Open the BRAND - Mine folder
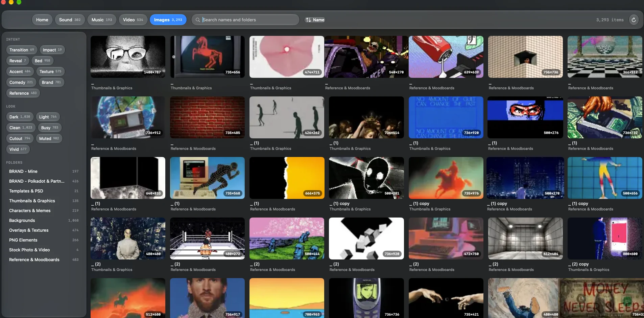This screenshot has width=644, height=318. [x=44, y=172]
